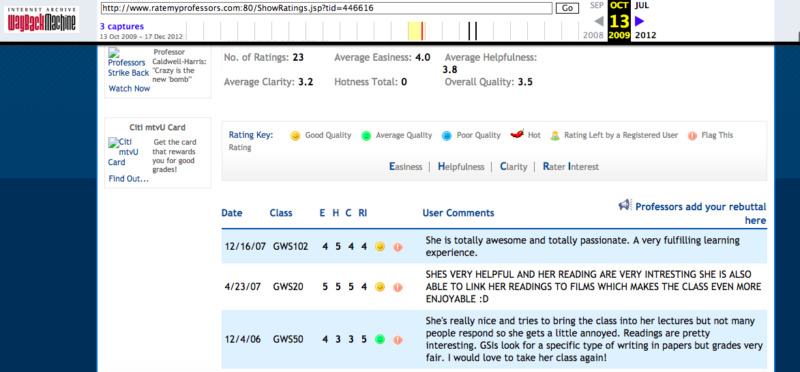
Task: Click the Hot chili pepper icon
Action: (x=517, y=135)
